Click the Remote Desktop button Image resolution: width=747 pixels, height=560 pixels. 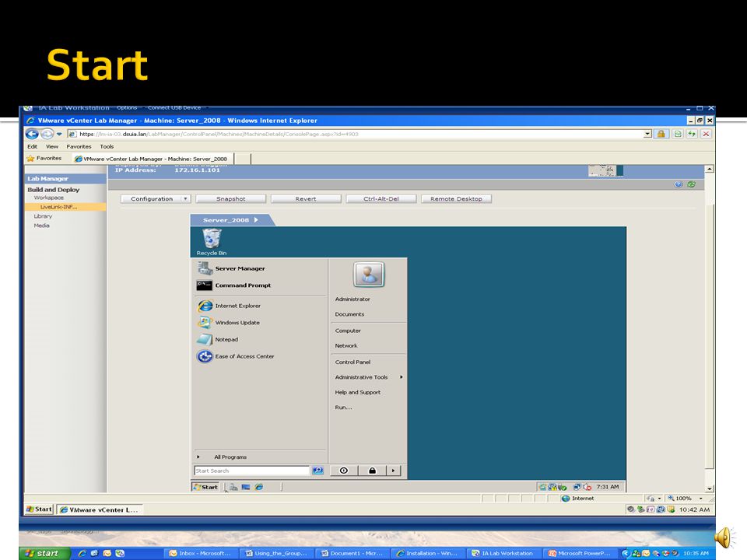[457, 198]
